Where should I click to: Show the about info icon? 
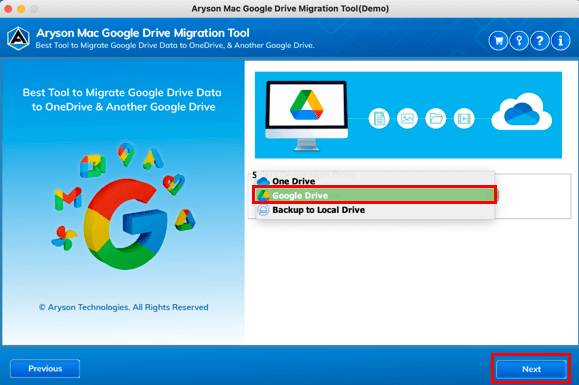561,41
